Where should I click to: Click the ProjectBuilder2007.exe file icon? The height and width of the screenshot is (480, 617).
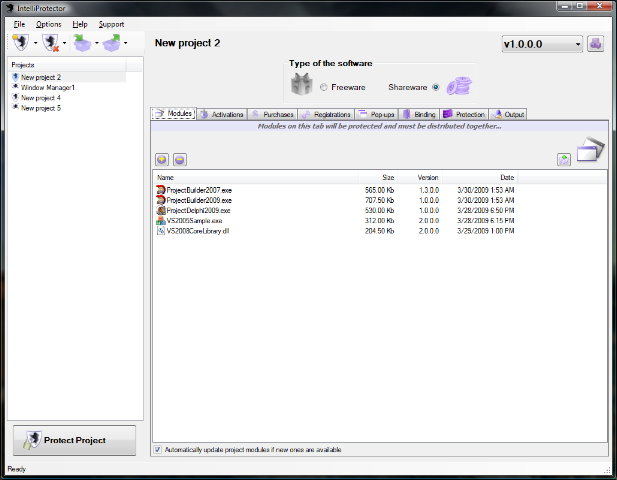[160, 189]
